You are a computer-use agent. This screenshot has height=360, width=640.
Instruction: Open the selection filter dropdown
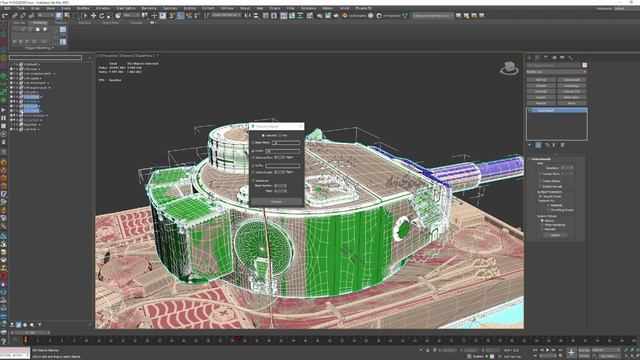click(46, 16)
